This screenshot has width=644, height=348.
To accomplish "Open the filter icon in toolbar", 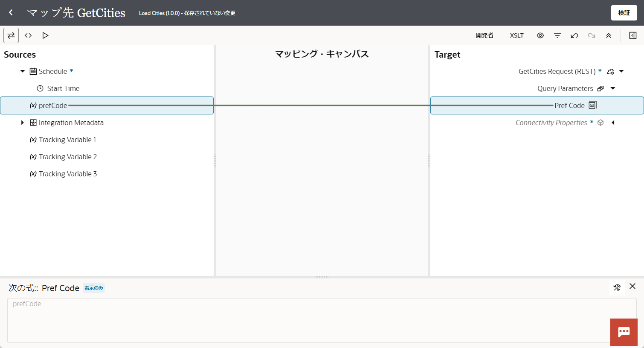I will coord(557,35).
